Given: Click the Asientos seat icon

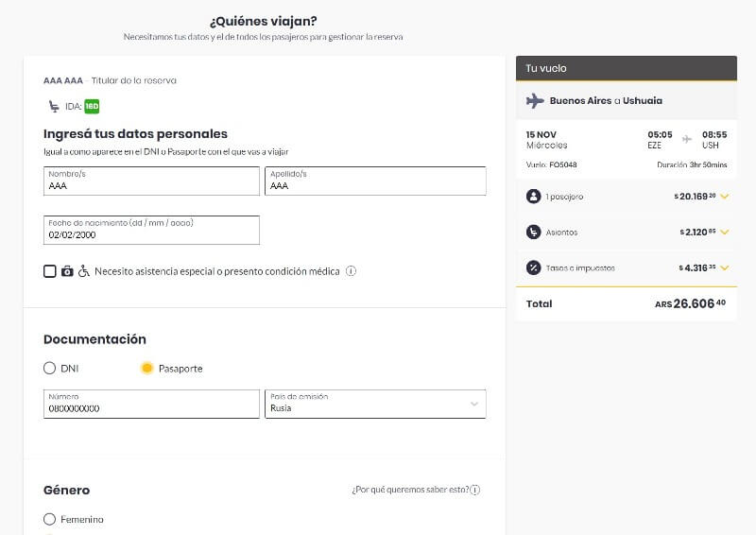Looking at the screenshot, I should (x=533, y=232).
